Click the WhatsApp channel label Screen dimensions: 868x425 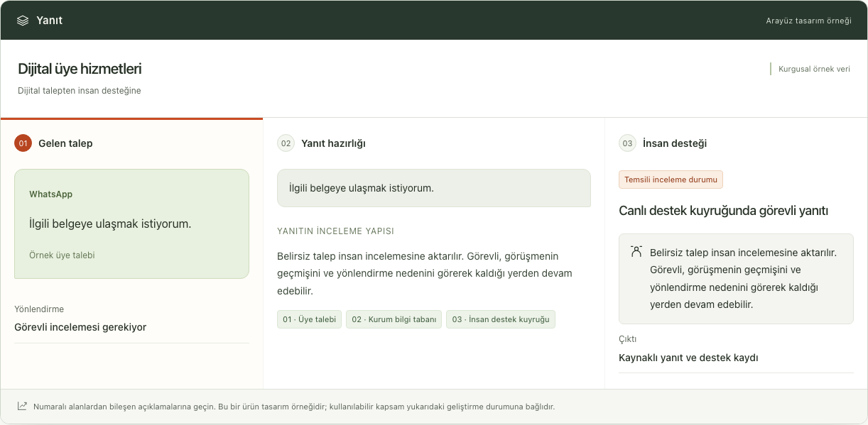click(x=50, y=194)
